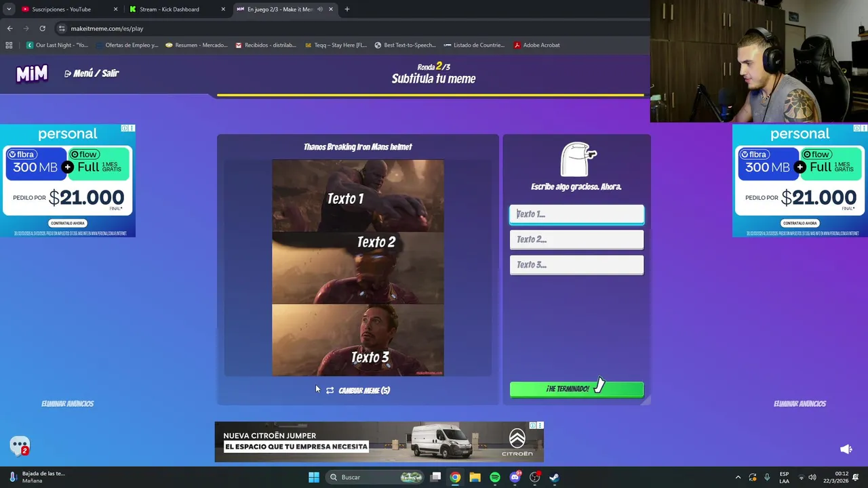Open the Citroën Jumper banner ad

click(x=379, y=442)
